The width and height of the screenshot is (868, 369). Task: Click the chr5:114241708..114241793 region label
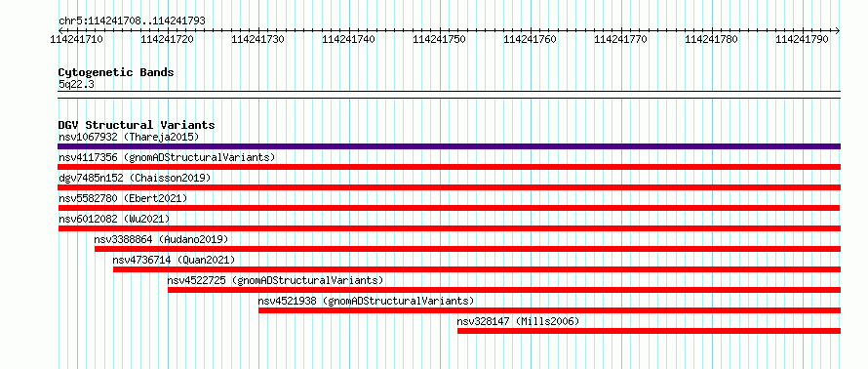pos(132,21)
